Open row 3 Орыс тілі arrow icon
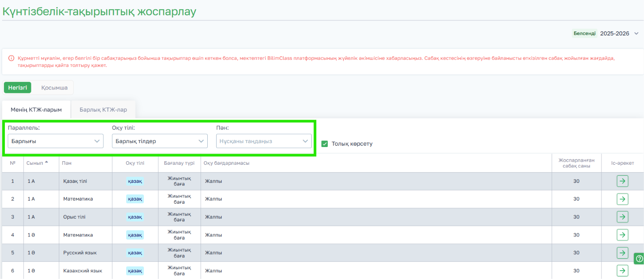644x279 pixels. pos(622,217)
